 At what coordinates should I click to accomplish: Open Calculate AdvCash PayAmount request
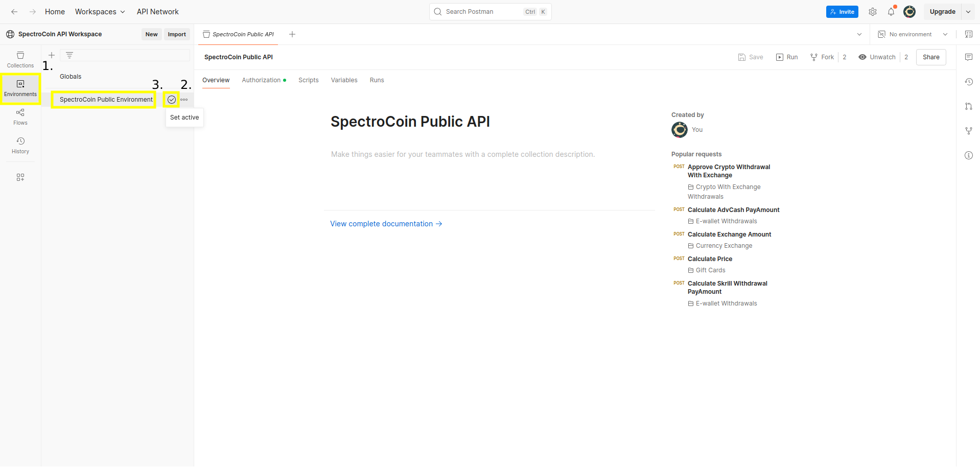pyautogui.click(x=734, y=210)
